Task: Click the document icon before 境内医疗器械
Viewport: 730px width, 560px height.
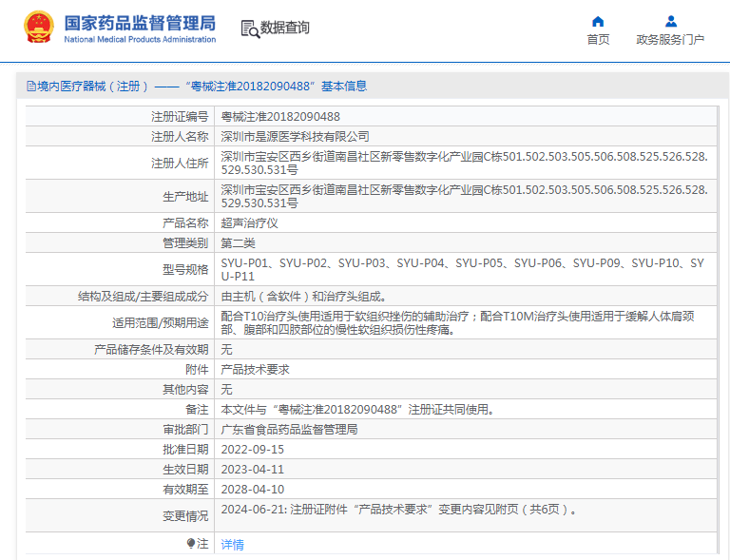Action: tap(31, 87)
